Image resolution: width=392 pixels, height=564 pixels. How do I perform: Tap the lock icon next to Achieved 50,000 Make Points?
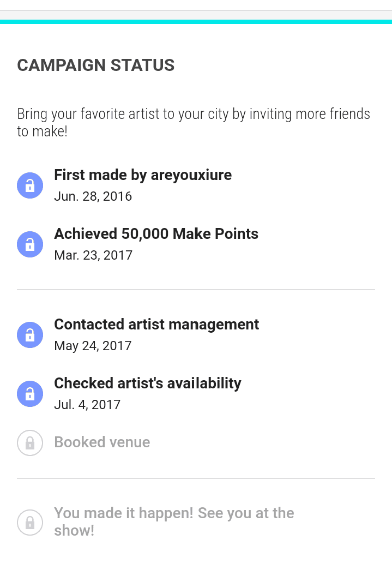tap(30, 244)
